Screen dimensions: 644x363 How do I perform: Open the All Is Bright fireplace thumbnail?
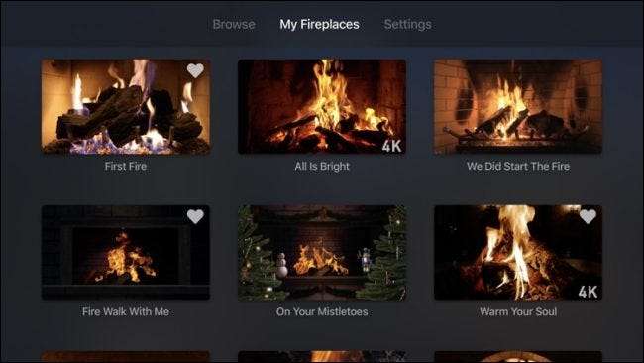(322, 107)
